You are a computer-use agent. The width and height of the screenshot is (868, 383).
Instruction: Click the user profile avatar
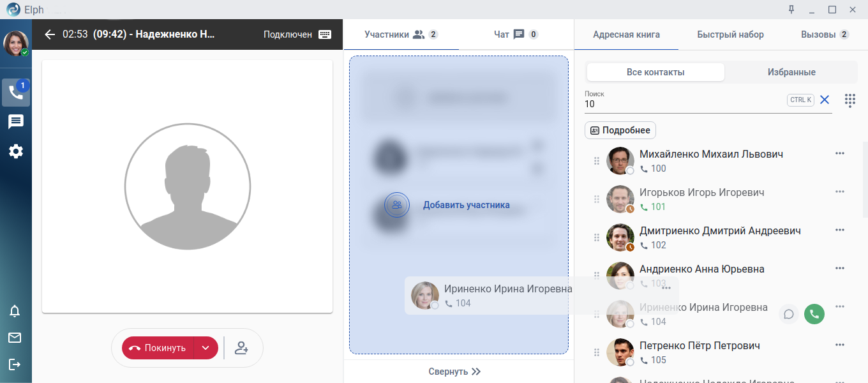15,43
